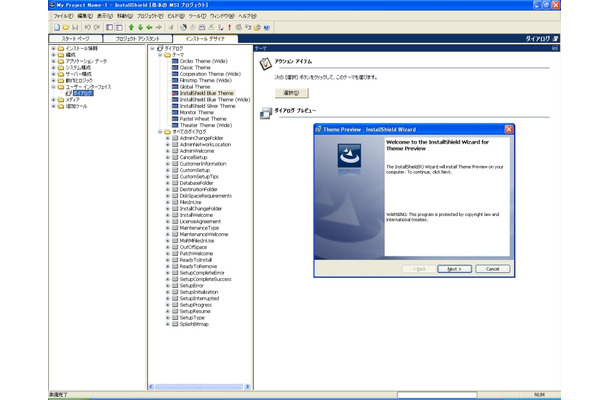
Task: Open the プロジェクト menu
Action: tap(150, 16)
